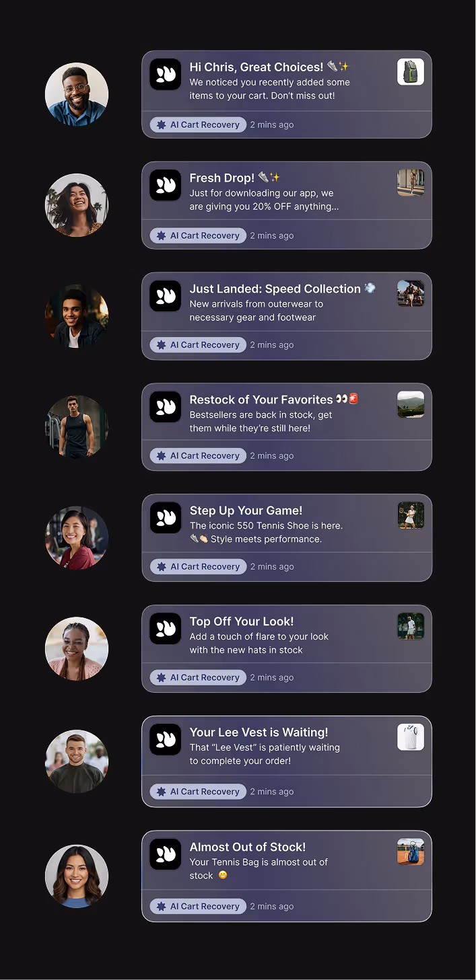Open the tennis player thumbnail in Step Up Your Game
The image size is (476, 980).
(411, 515)
